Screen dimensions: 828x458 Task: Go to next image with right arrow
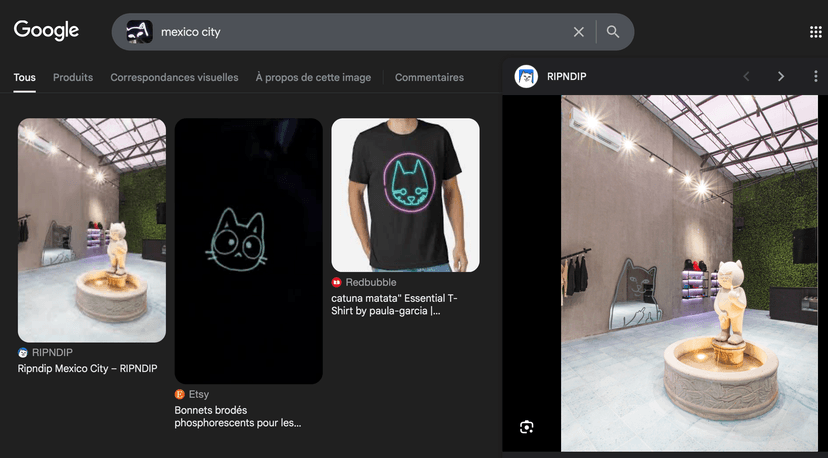781,76
